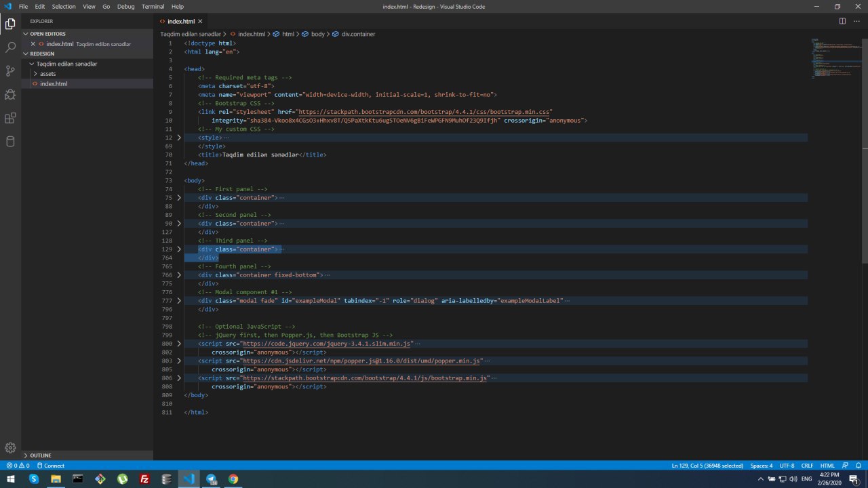
Task: Expand the folded bootstrap script on line 806
Action: point(179,378)
